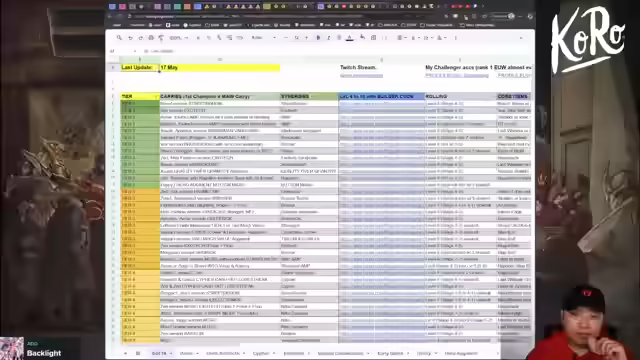Click the Name box cell reference
This screenshot has width=640, height=360.
point(122,51)
